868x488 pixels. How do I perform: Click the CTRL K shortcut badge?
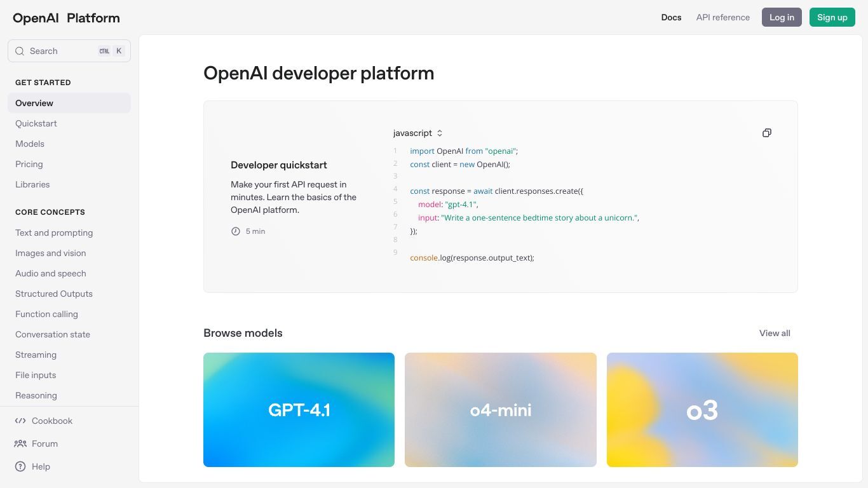tap(111, 51)
